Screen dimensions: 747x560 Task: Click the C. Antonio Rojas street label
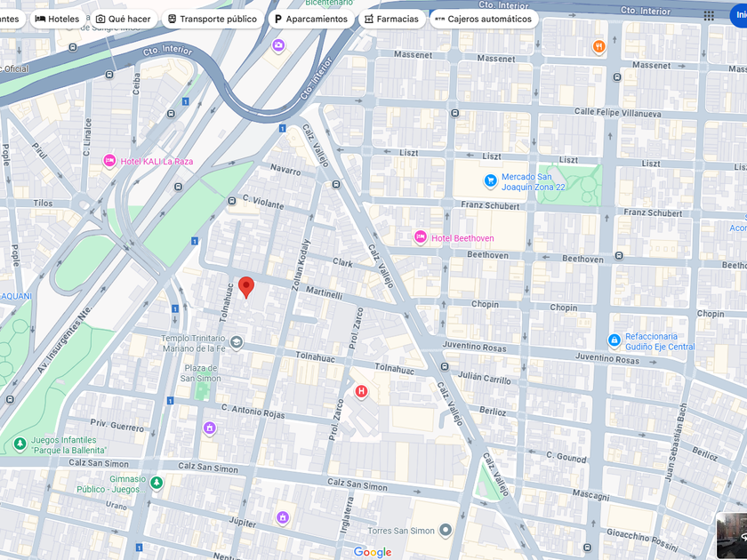tap(253, 411)
